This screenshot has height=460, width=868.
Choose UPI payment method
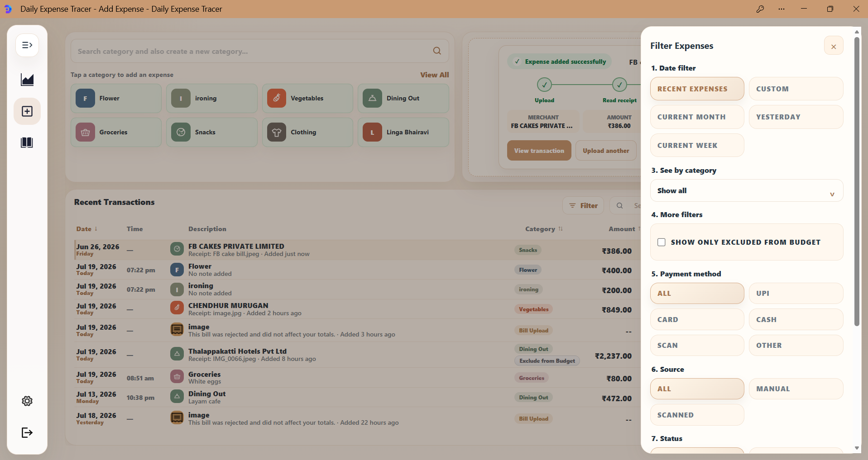796,294
